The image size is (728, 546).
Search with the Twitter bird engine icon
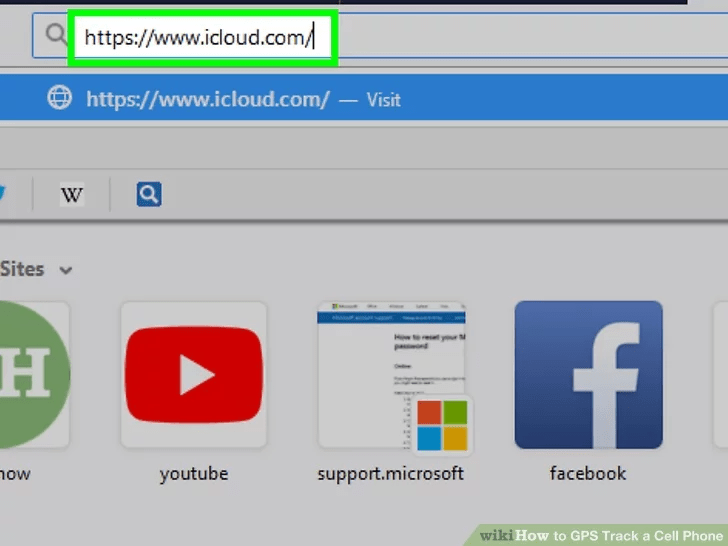coord(2,192)
